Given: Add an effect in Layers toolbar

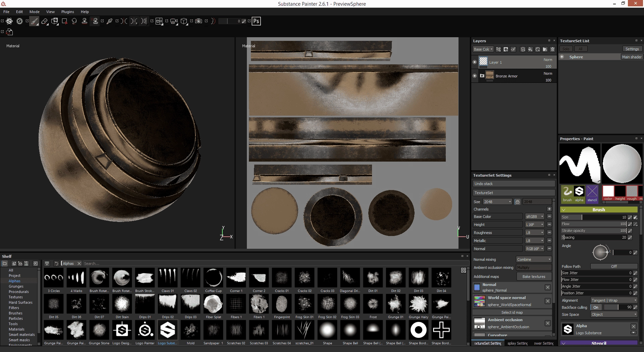Looking at the screenshot, I should pyautogui.click(x=498, y=49).
